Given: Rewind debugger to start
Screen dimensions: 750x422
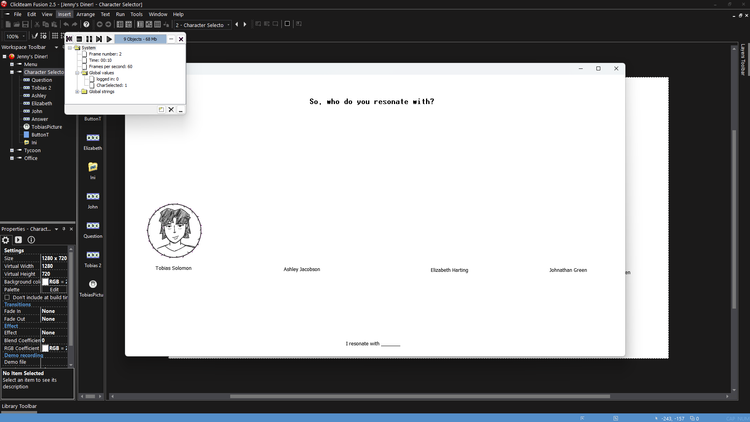Looking at the screenshot, I should [x=69, y=39].
